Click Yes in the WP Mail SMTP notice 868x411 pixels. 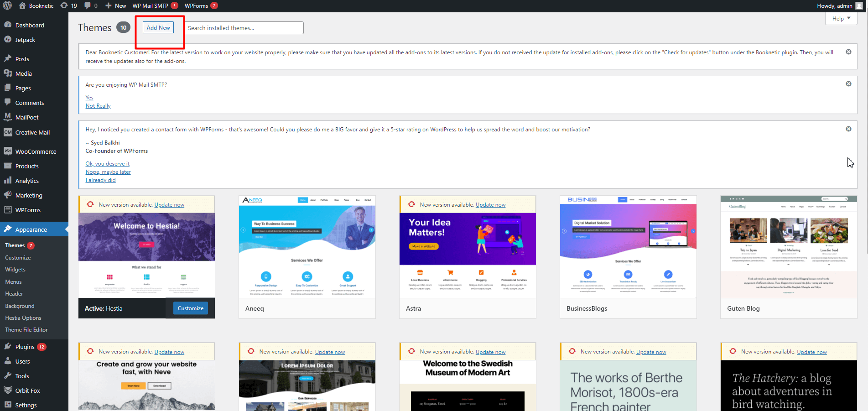[x=89, y=98]
